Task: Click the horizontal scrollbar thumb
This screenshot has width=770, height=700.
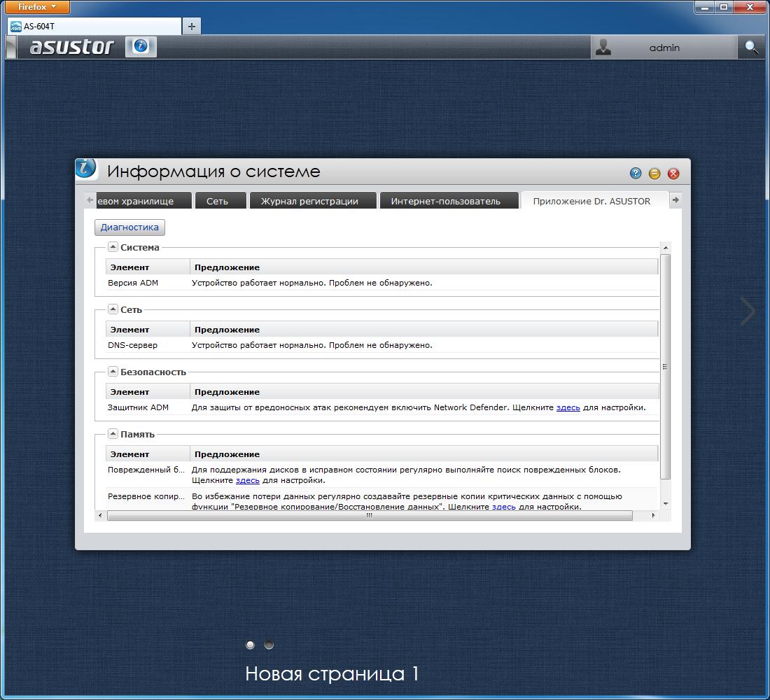Action: point(370,515)
